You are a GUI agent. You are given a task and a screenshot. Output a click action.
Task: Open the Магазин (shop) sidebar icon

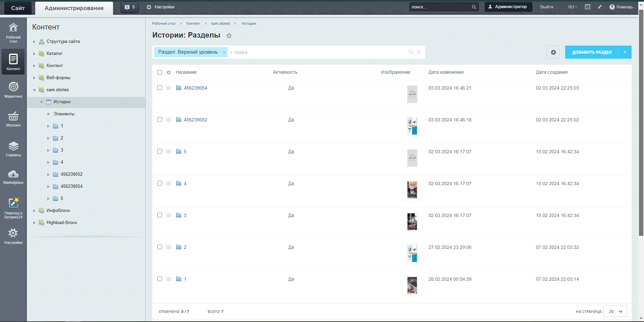coord(13,119)
